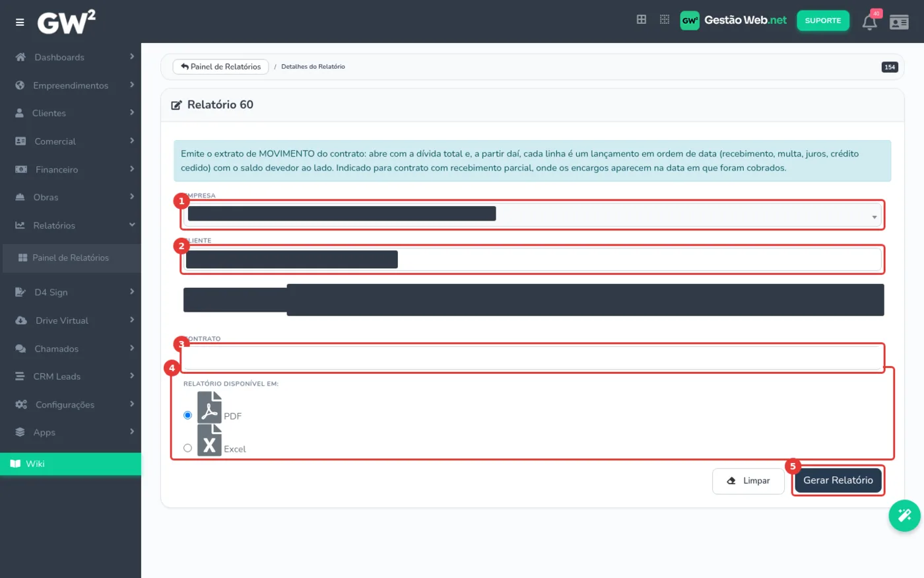This screenshot has width=924, height=578.
Task: Click the 154 badge in breadcrumb bar
Action: [x=890, y=67]
